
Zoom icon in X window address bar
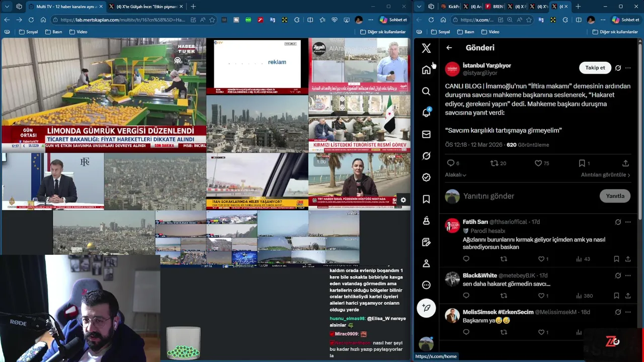[510, 20]
